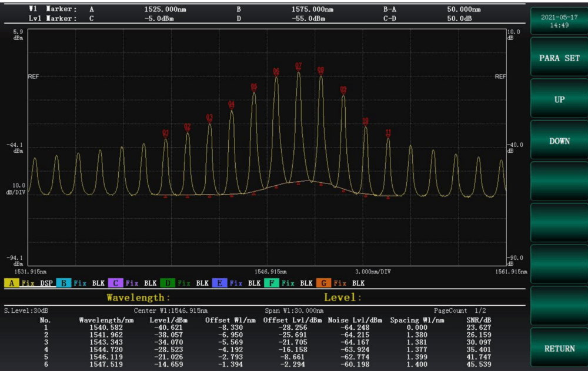Image resolution: width=588 pixels, height=371 pixels.
Task: Click peak marker 01 on the spectrum
Action: [x=166, y=133]
